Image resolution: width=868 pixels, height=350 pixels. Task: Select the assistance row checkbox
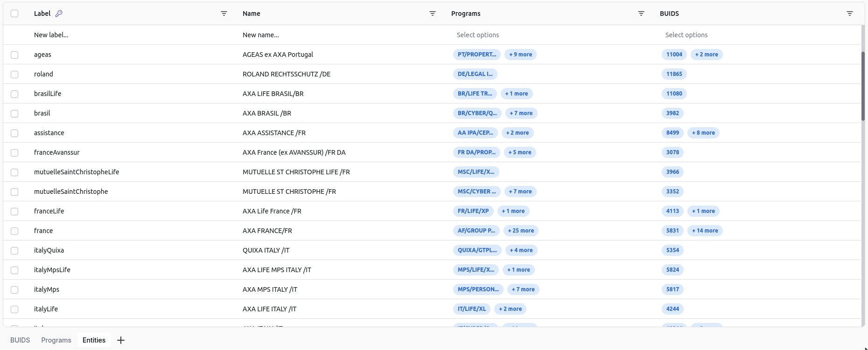[x=14, y=133]
